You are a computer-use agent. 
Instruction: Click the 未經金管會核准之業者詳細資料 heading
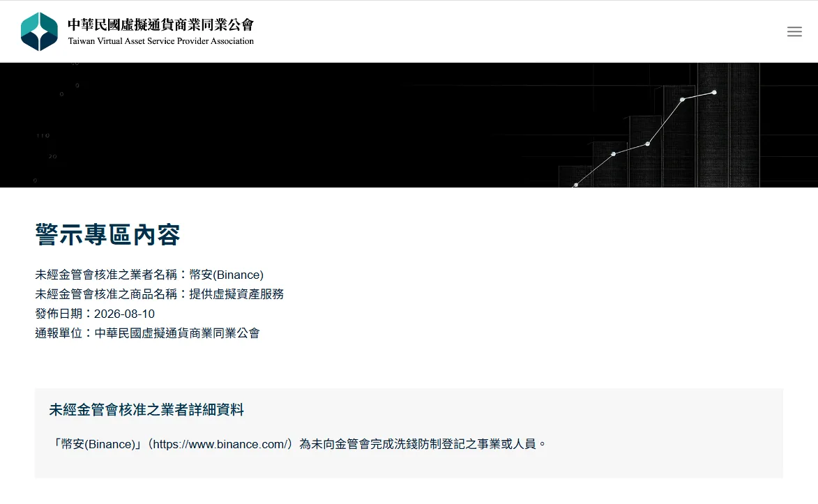point(146,410)
